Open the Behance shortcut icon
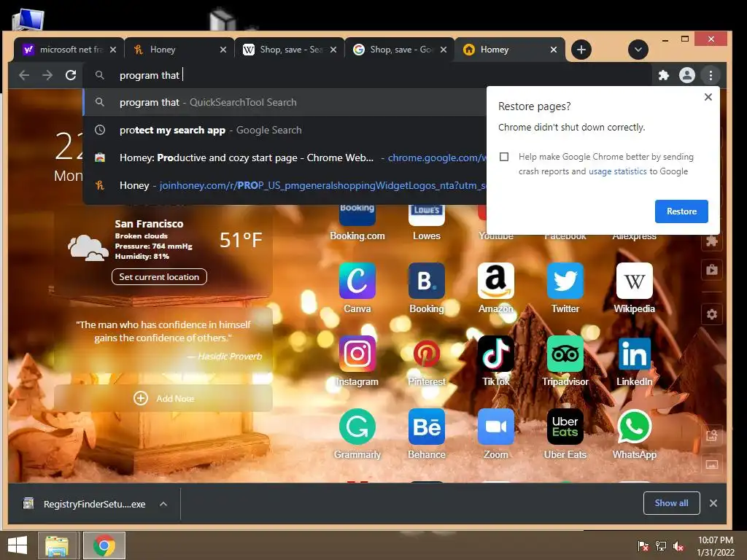 click(x=426, y=427)
